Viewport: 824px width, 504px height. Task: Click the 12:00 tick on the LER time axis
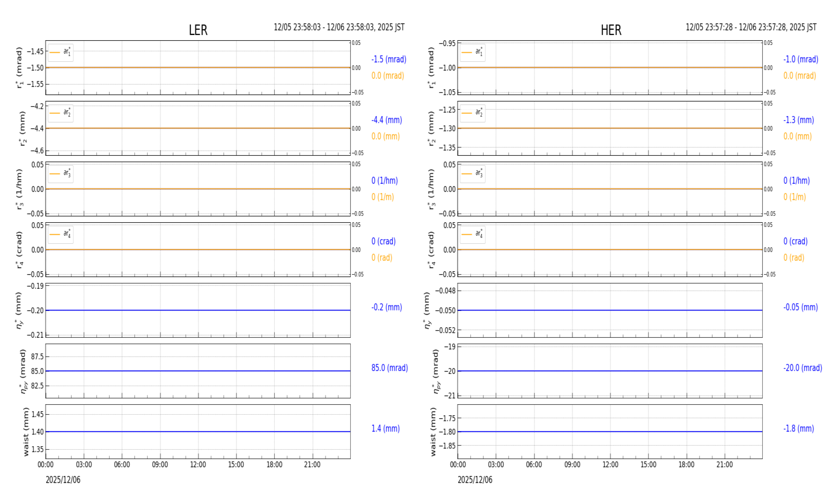(198, 465)
